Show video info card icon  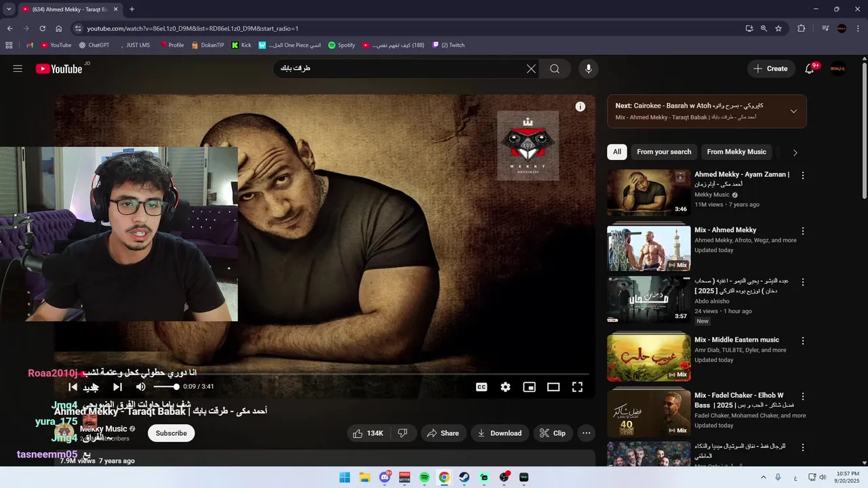pos(580,106)
